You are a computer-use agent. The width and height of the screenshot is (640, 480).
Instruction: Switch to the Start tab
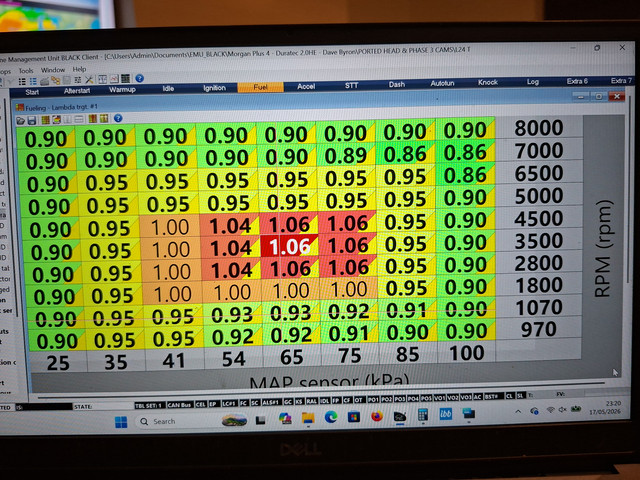tap(32, 92)
